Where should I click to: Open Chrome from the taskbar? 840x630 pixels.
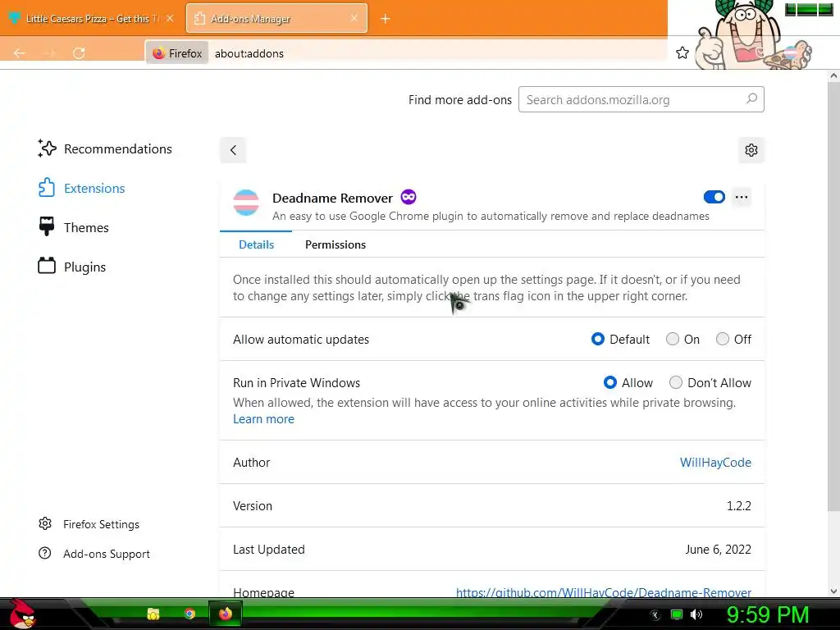click(x=189, y=614)
